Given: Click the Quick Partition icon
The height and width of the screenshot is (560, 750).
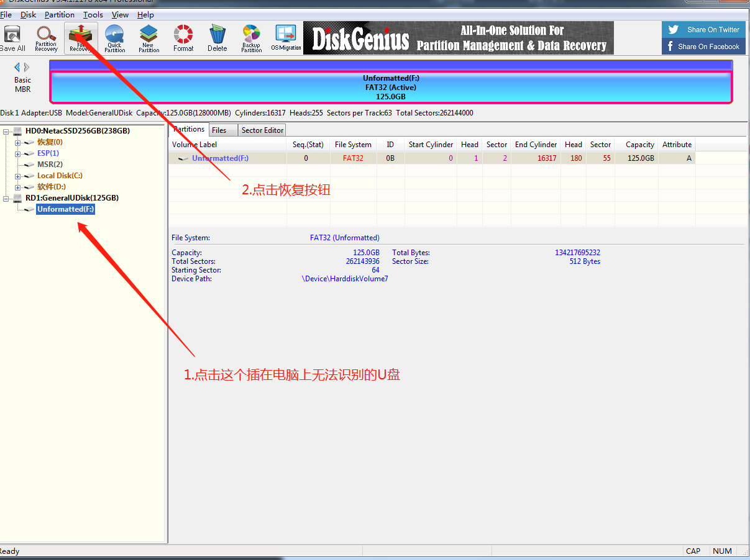Looking at the screenshot, I should (114, 38).
